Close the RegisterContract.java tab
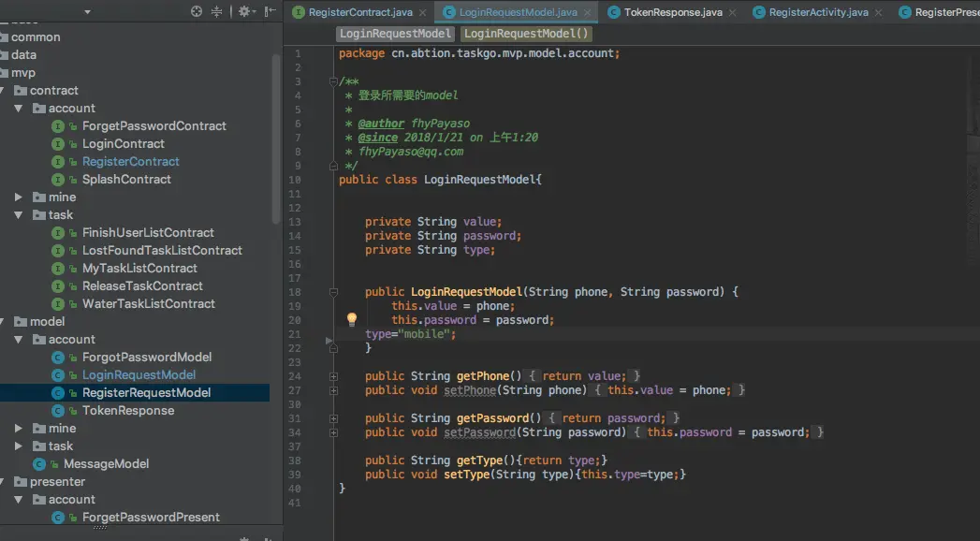 423,12
